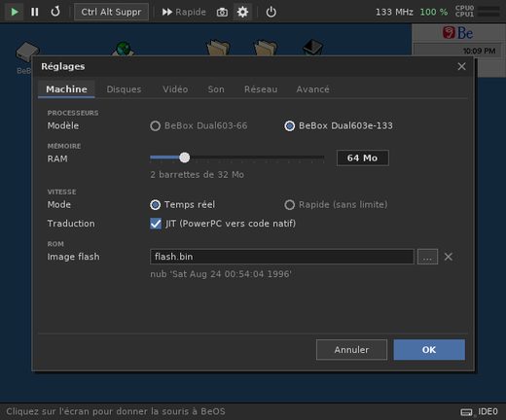Click the status message about giving the mouse to BeOS

[116, 411]
